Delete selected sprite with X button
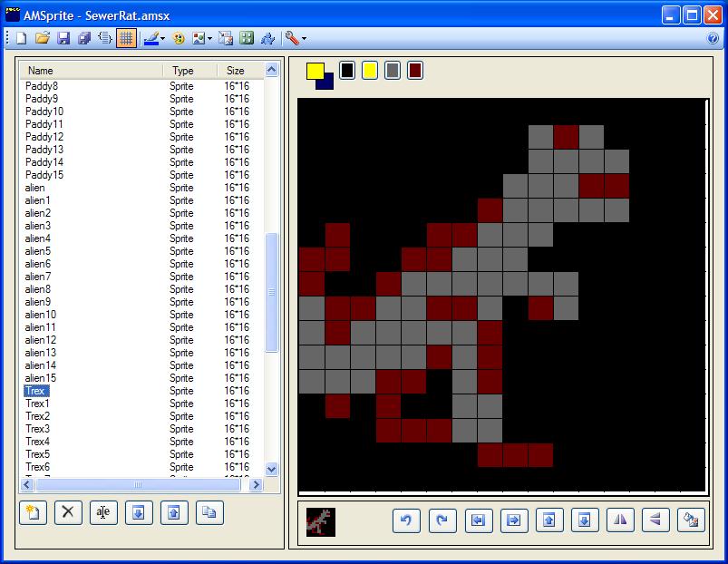The width and height of the screenshot is (728, 564). [x=68, y=512]
